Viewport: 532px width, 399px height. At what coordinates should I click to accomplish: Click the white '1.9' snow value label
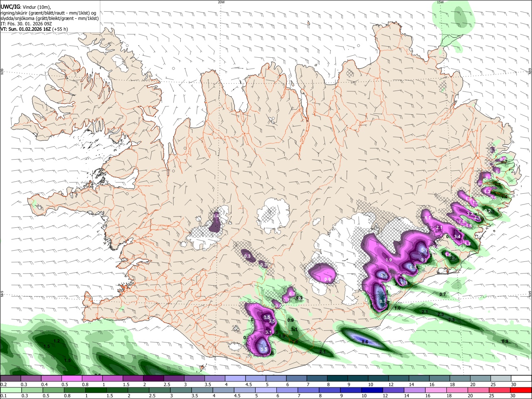389,260
